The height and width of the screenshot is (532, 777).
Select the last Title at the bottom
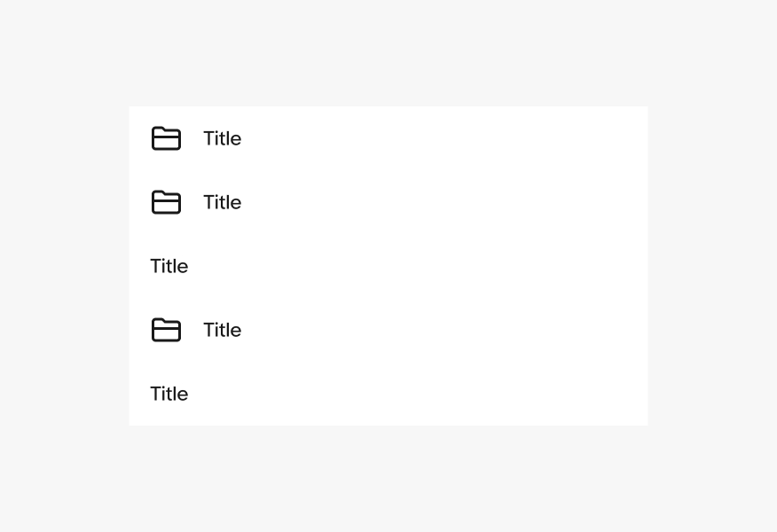[x=169, y=394]
